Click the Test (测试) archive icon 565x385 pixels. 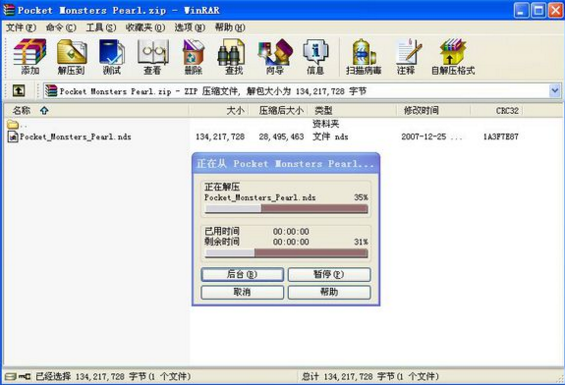[x=112, y=57]
